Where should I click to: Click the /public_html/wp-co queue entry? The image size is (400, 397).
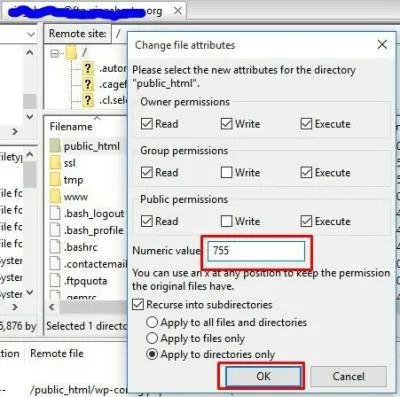[79, 390]
